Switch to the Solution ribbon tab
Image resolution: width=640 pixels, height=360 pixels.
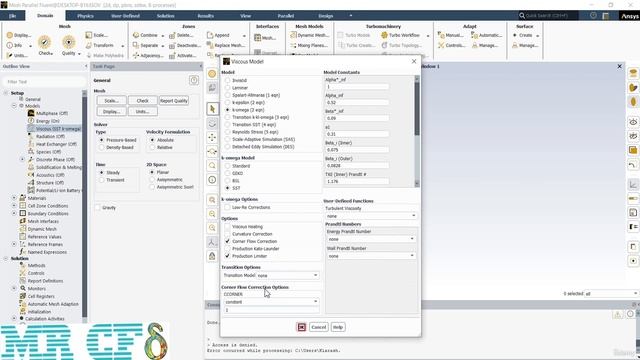[x=165, y=16]
